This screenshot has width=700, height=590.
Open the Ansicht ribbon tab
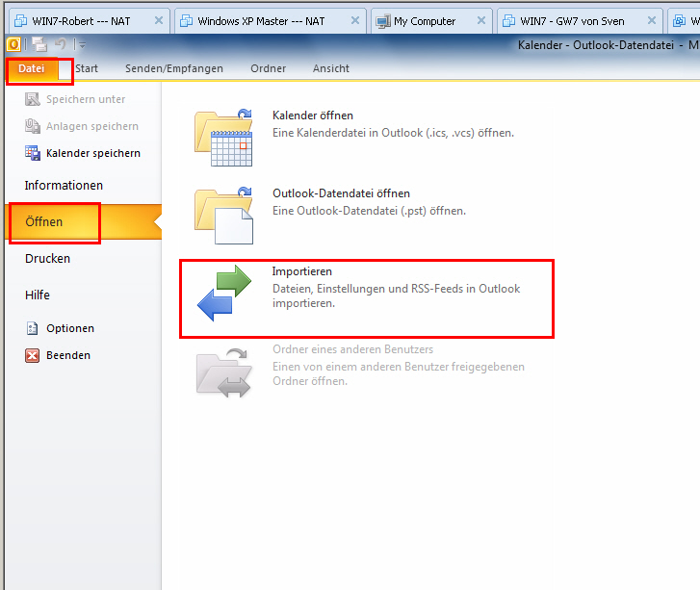pos(331,68)
